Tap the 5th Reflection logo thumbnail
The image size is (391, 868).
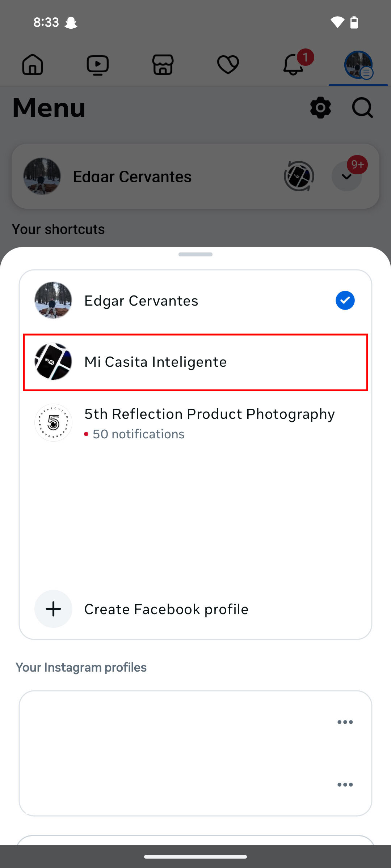pos(53,423)
